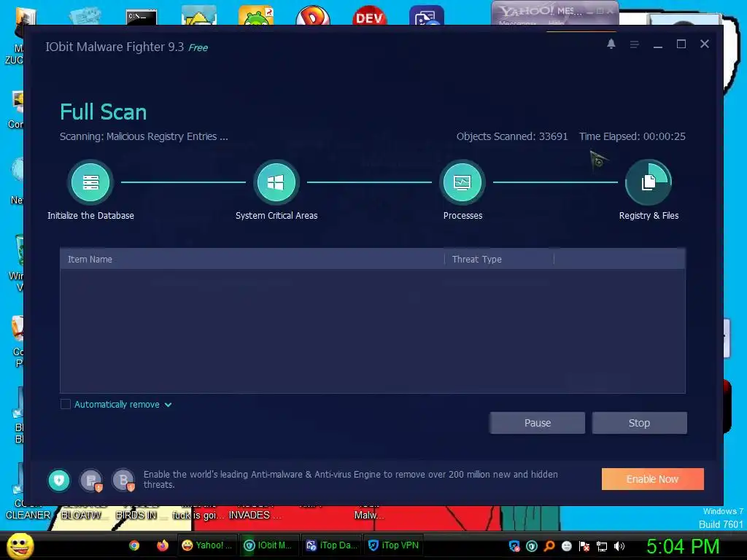Click the Item Name column header
The height and width of the screenshot is (560, 747).
252,259
